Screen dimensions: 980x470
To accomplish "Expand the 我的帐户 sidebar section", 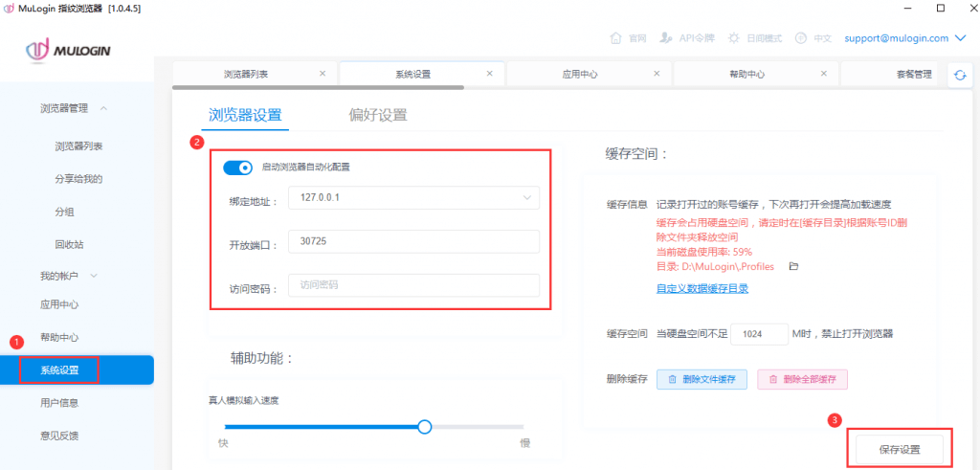I will [x=93, y=276].
